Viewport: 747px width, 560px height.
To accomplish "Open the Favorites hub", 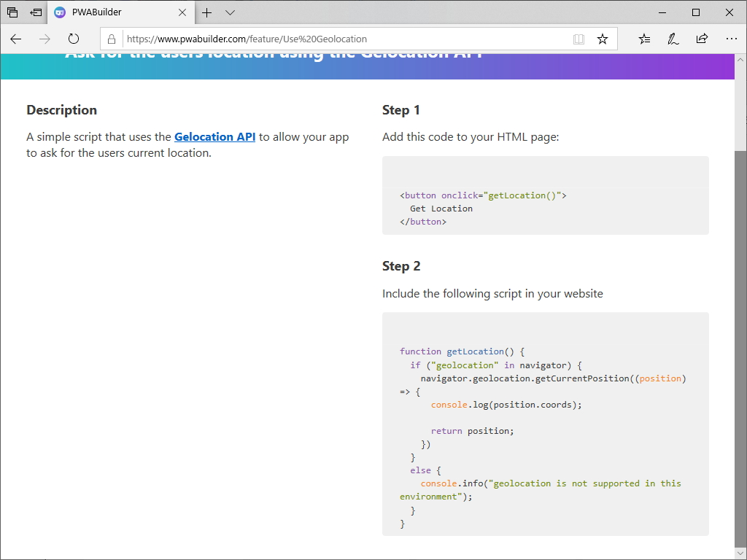I will pyautogui.click(x=643, y=39).
